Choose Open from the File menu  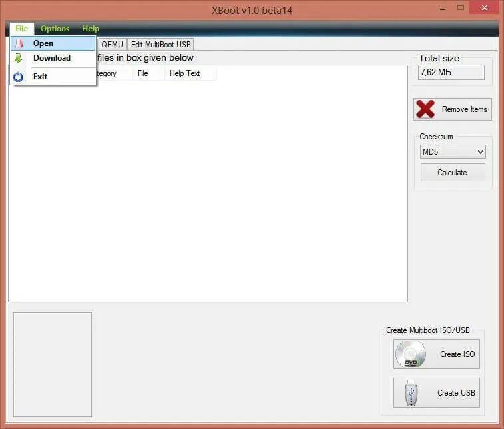pyautogui.click(x=53, y=43)
